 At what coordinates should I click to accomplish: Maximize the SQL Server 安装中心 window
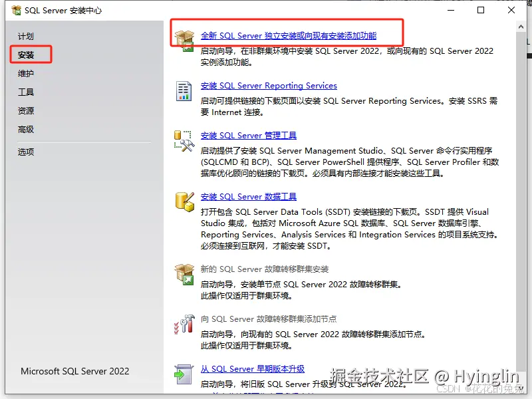tap(481, 10)
